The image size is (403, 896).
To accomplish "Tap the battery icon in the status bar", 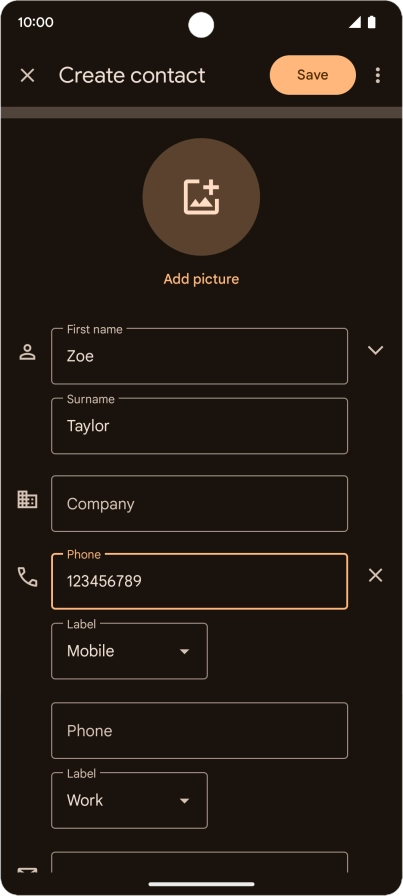I will [x=372, y=22].
